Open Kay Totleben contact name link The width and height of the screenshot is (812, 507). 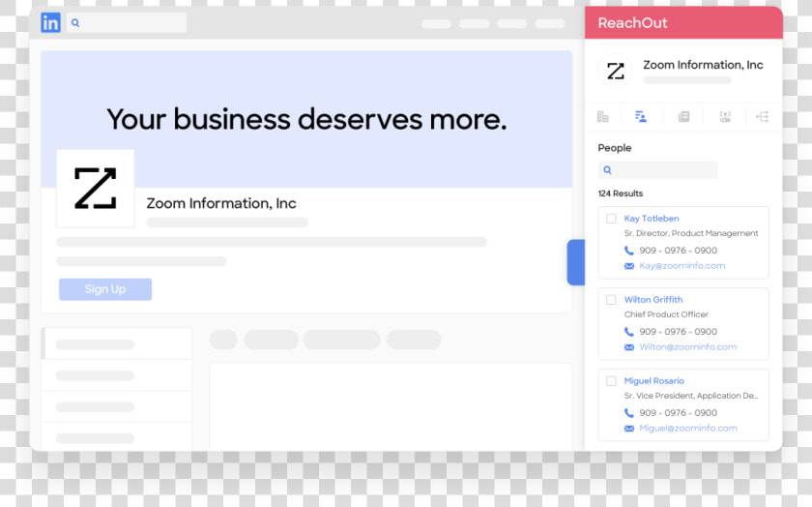[x=652, y=219]
